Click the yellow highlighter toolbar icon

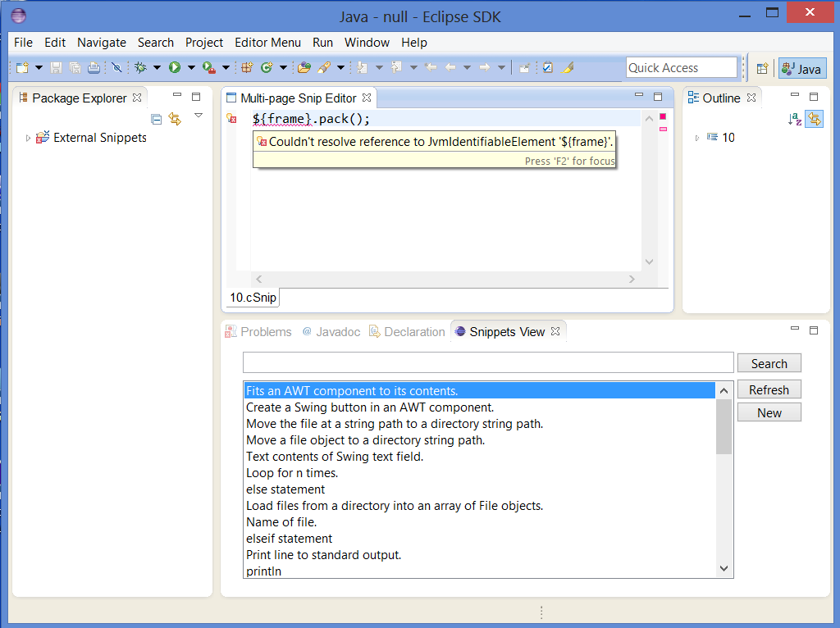[568, 67]
